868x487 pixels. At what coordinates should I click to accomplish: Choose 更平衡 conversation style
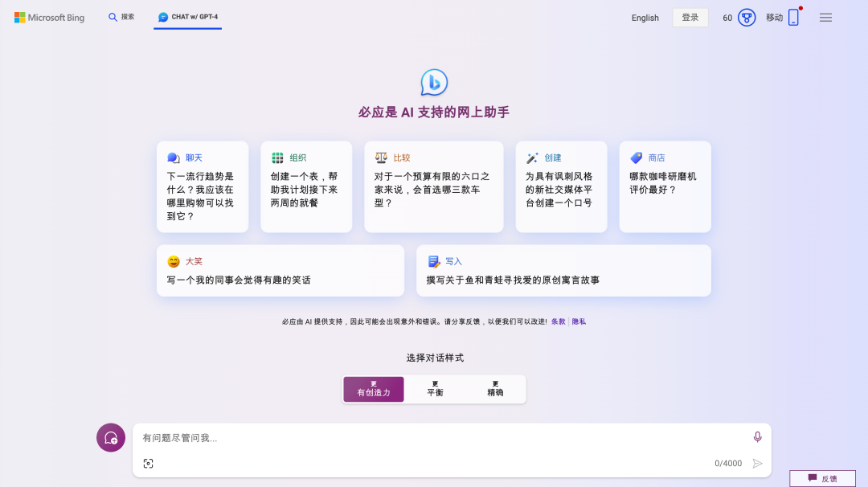[x=435, y=389]
